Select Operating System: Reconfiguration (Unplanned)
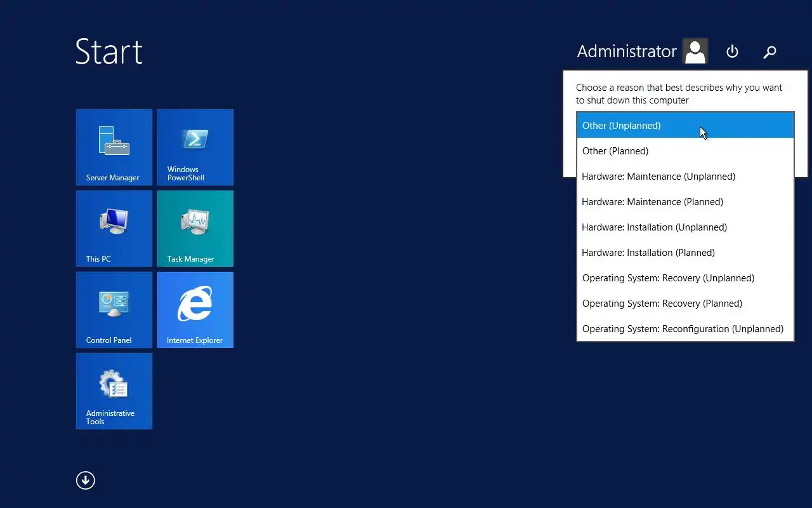This screenshot has width=812, height=508. (685, 329)
